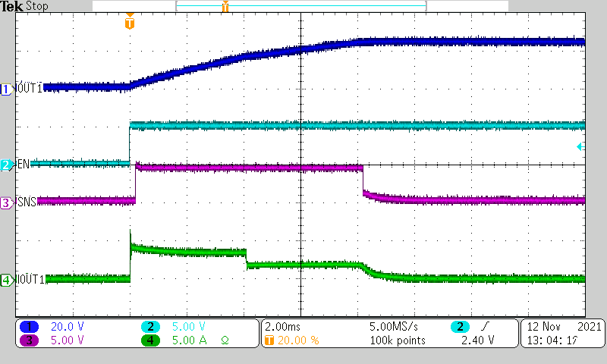Click the OUT1 waveform label

click(x=30, y=89)
